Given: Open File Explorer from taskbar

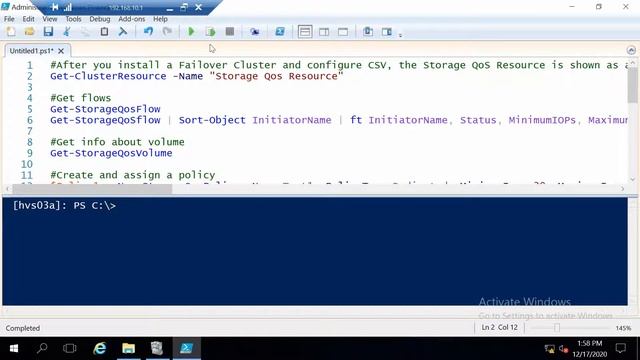Looking at the screenshot, I should click(129, 348).
